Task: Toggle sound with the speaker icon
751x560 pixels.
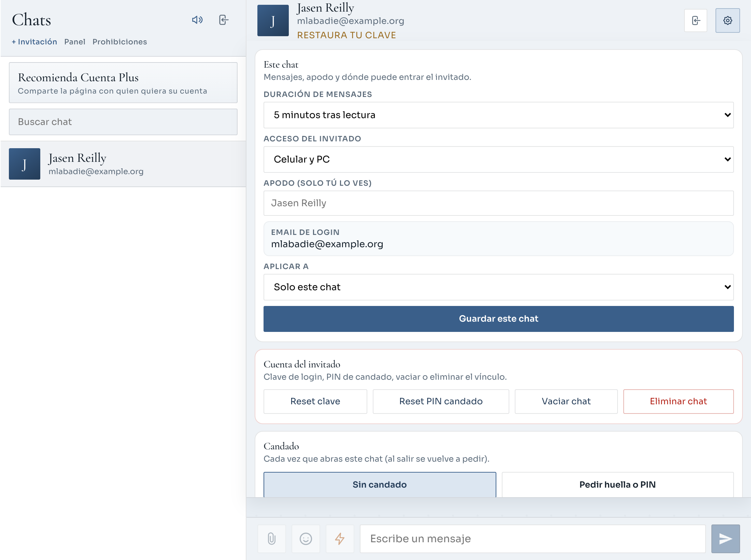Action: point(197,20)
